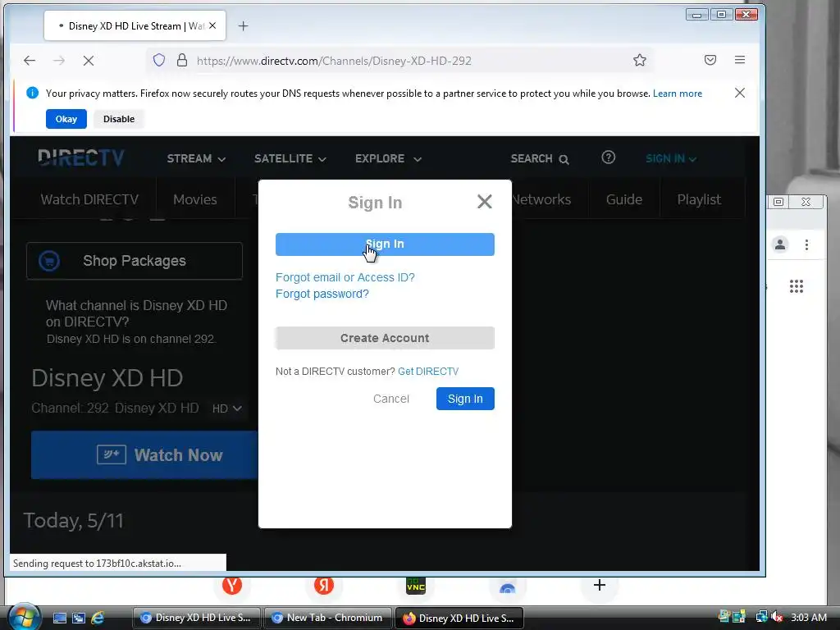Click the Watch Now button

(144, 454)
